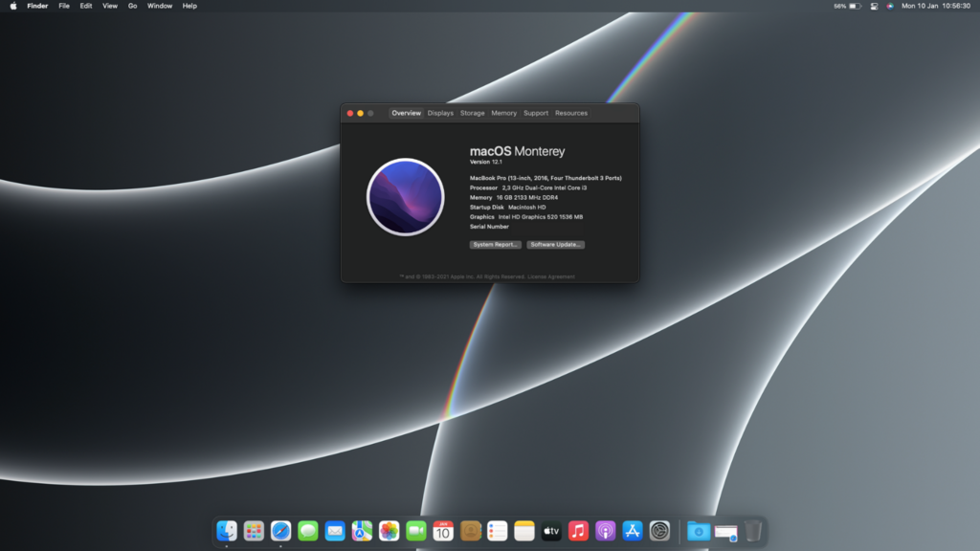Open App Store from the dock
The height and width of the screenshot is (551, 980).
[x=633, y=531]
